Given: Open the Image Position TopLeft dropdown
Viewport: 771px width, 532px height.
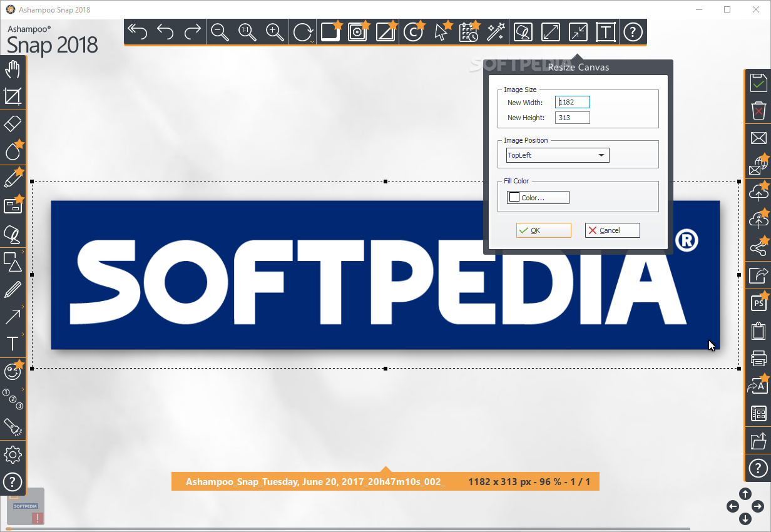Looking at the screenshot, I should click(x=558, y=155).
